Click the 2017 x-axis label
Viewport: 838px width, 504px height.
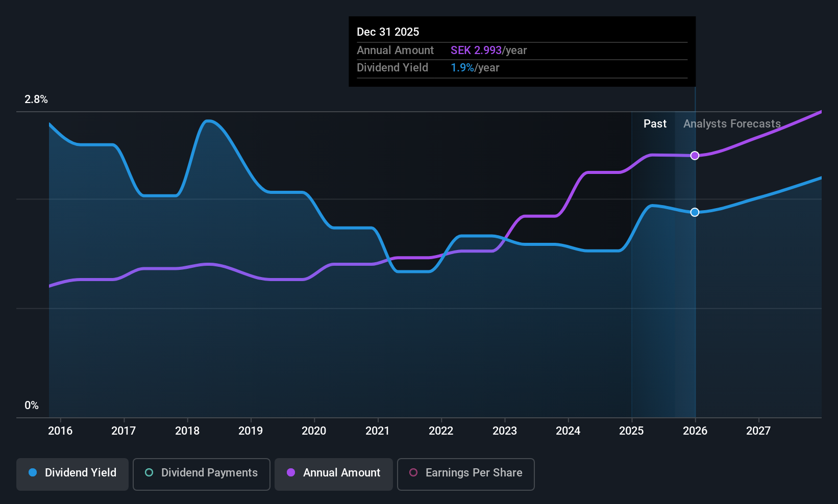coord(124,431)
